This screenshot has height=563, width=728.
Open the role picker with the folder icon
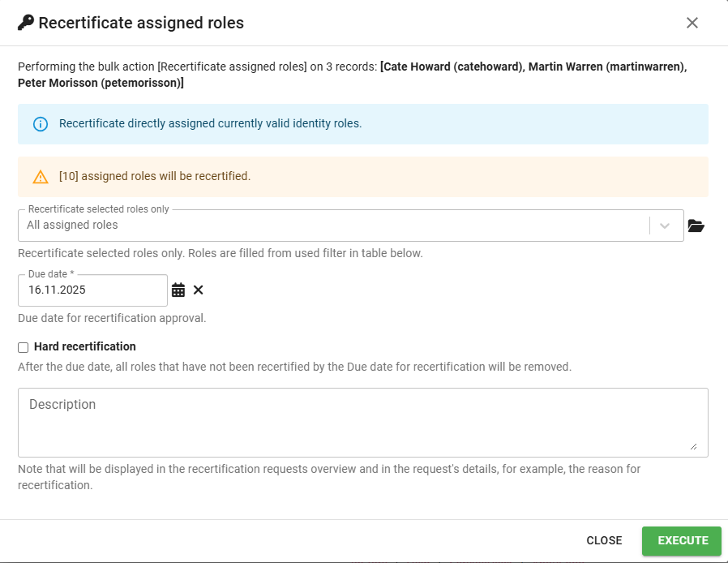click(696, 226)
